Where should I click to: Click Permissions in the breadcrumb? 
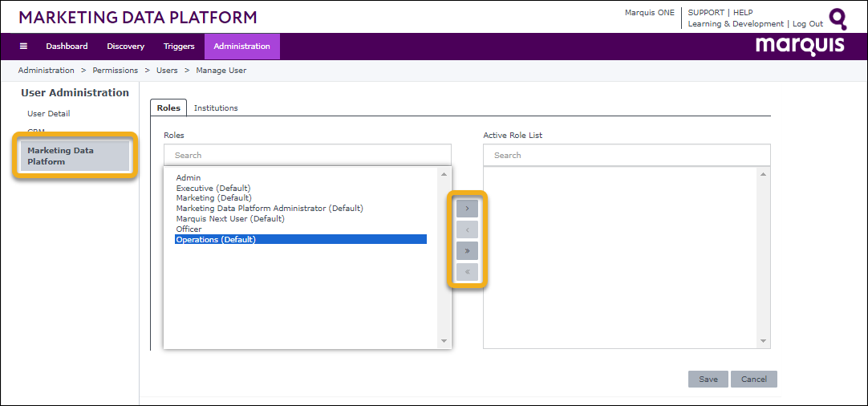(x=115, y=71)
